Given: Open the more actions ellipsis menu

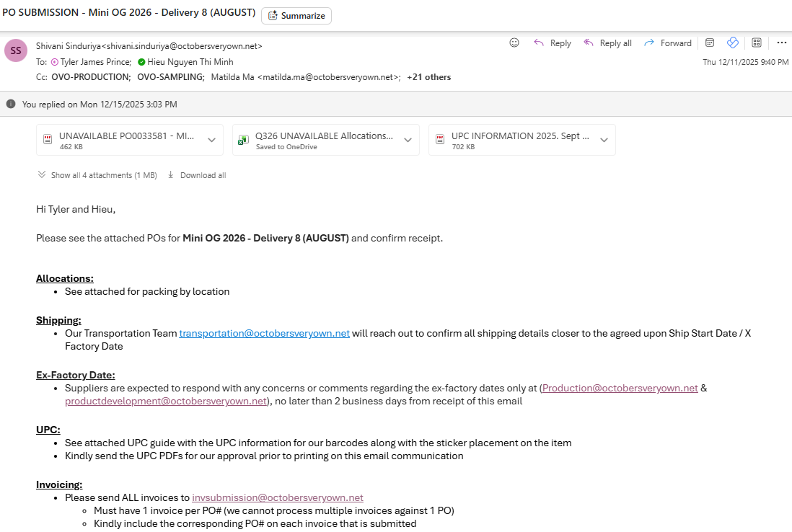Looking at the screenshot, I should tap(781, 43).
